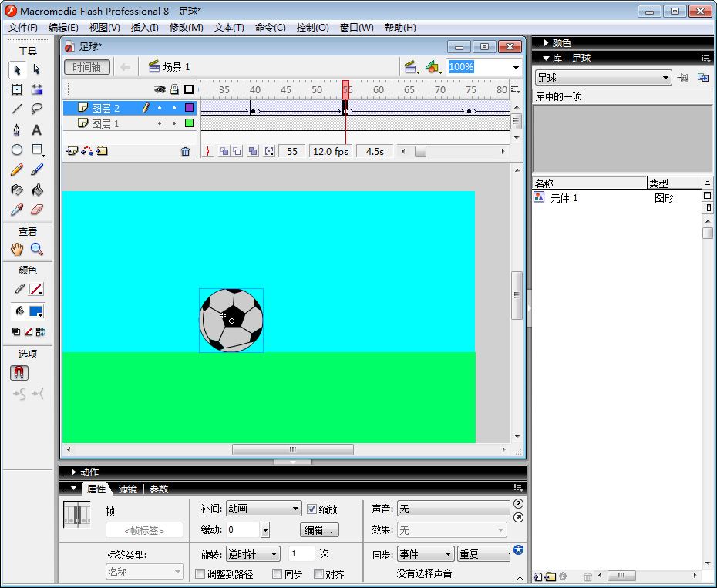Image resolution: width=717 pixels, height=588 pixels.
Task: Open the 同步 event dropdown
Action: 426,554
